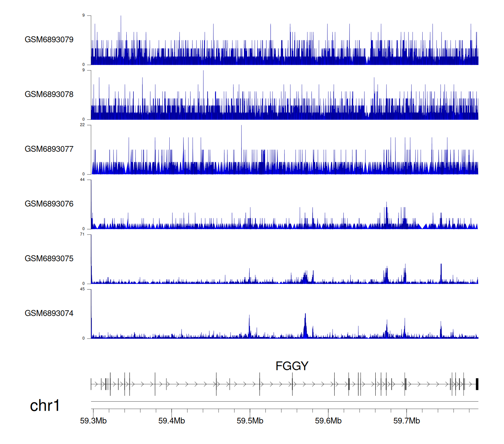Select the GSM6893078 track label

[x=49, y=95]
